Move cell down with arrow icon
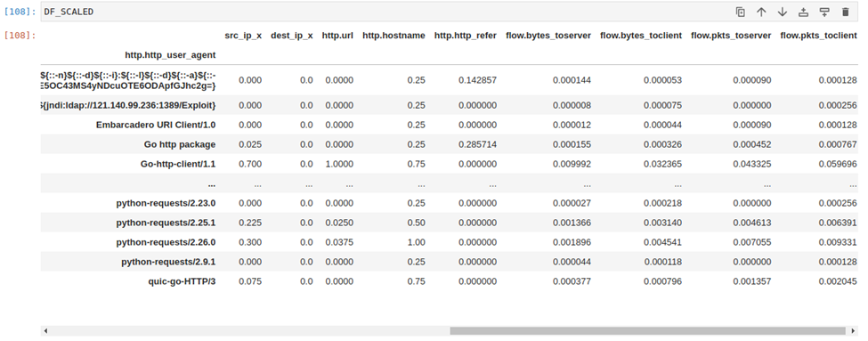 tap(783, 12)
